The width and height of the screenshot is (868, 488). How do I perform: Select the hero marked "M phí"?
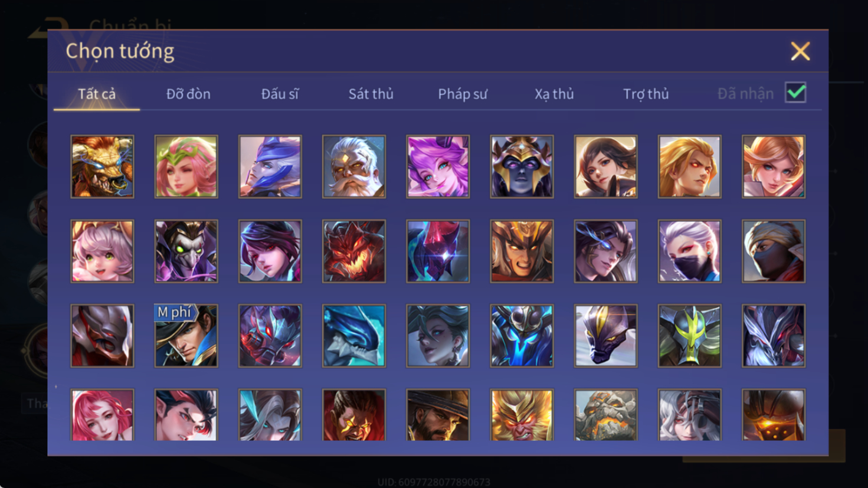[186, 336]
